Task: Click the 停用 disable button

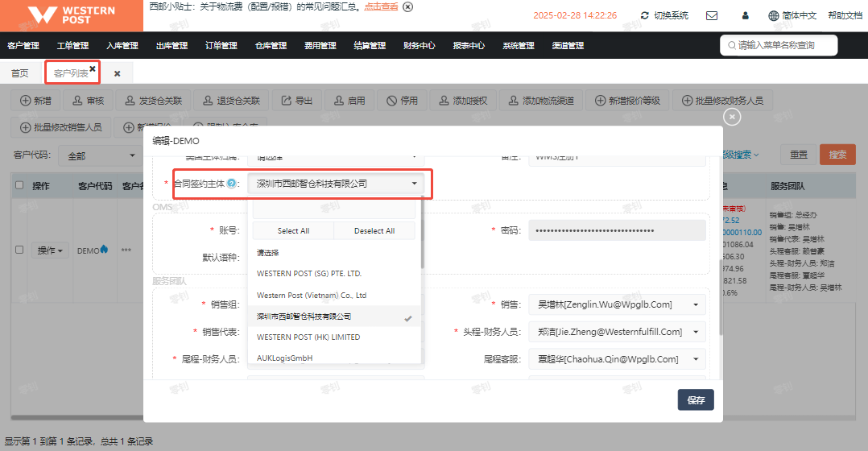Action: pos(402,101)
